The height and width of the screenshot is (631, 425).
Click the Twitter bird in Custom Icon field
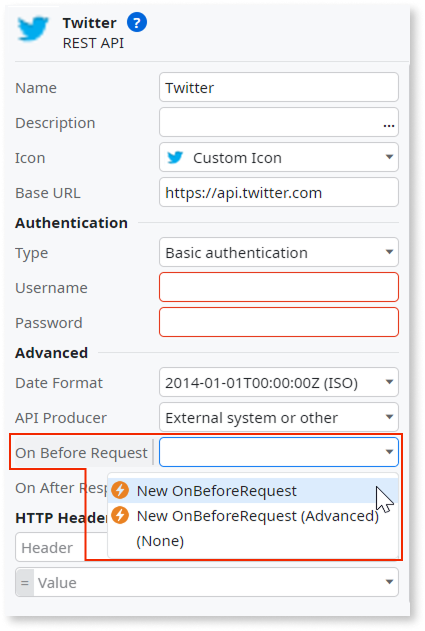pos(175,157)
